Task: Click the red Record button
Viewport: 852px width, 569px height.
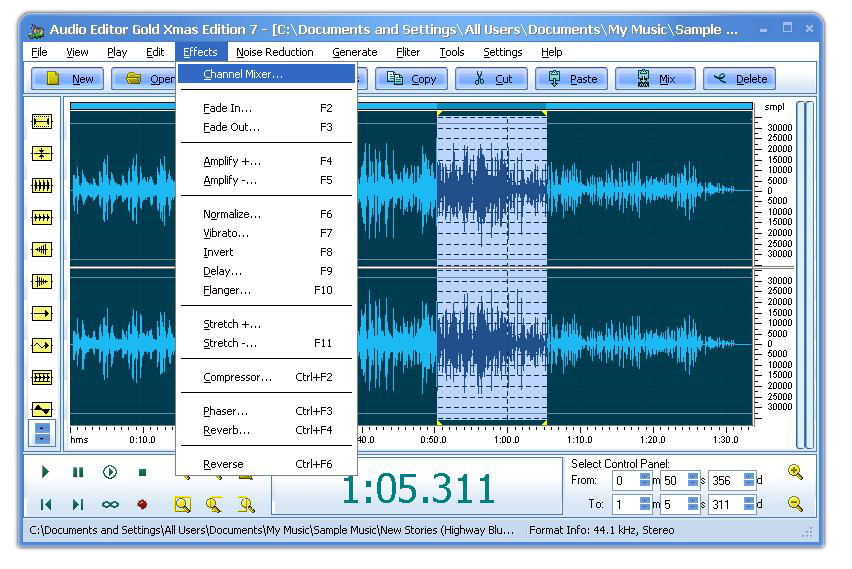Action: (142, 504)
